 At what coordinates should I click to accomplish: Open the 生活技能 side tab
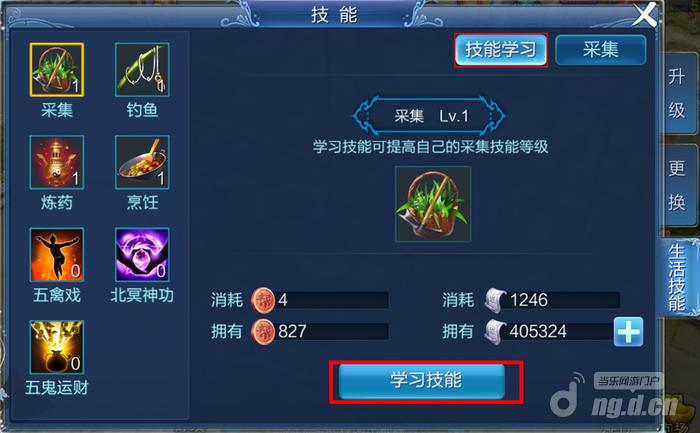(x=677, y=277)
